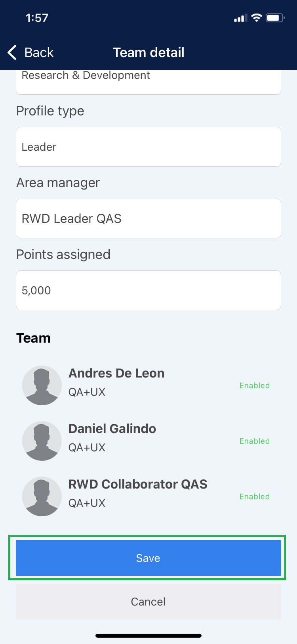Viewport: 297px width, 644px height.
Task: Tap the home indicator bar
Action: point(148,636)
